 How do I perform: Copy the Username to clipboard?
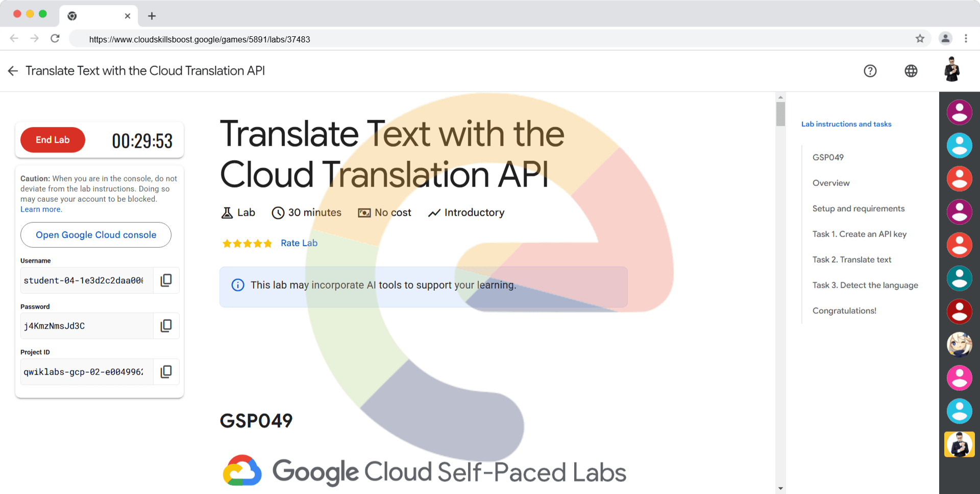click(x=166, y=280)
